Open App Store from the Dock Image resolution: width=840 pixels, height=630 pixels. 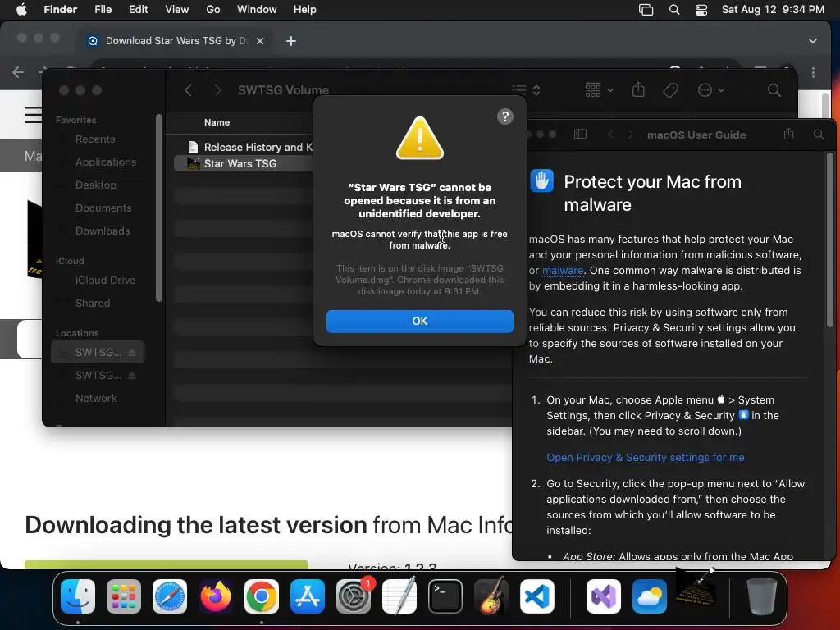click(x=308, y=596)
